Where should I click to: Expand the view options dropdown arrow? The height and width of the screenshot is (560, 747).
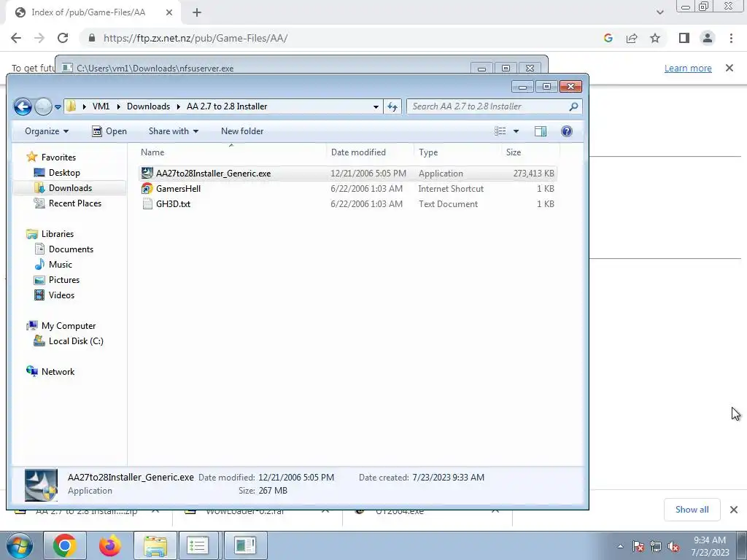516,131
